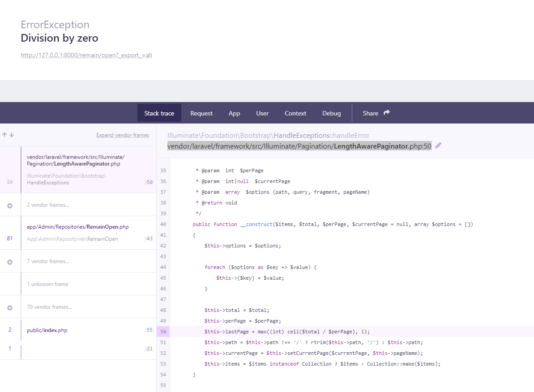Screen dimensions: 534x392
Task: Select the RemainOpen.php frame
Action: point(78,233)
